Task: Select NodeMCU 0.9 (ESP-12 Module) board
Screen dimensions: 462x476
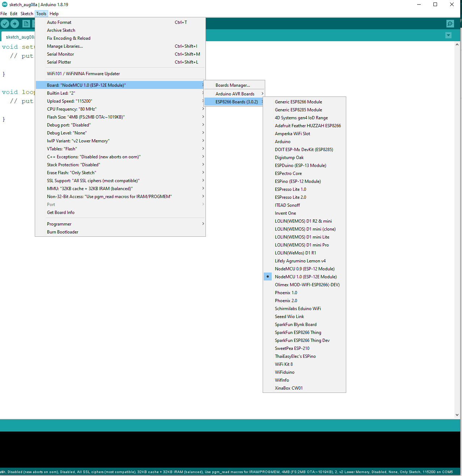Action: coord(304,269)
